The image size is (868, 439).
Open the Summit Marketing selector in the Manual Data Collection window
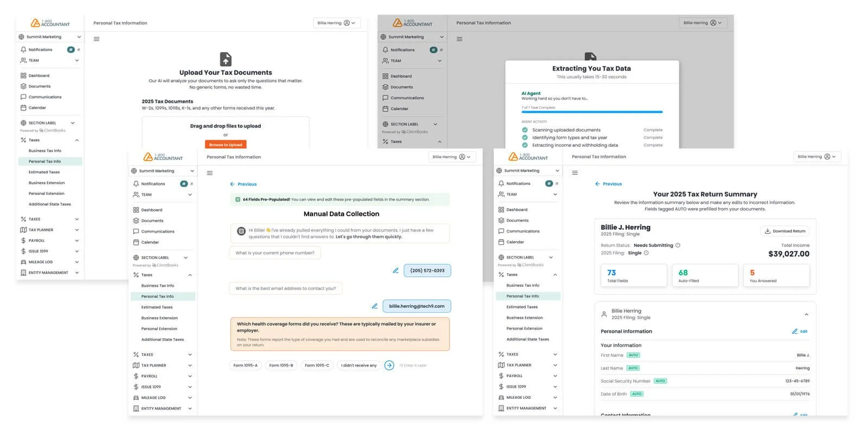click(x=163, y=171)
